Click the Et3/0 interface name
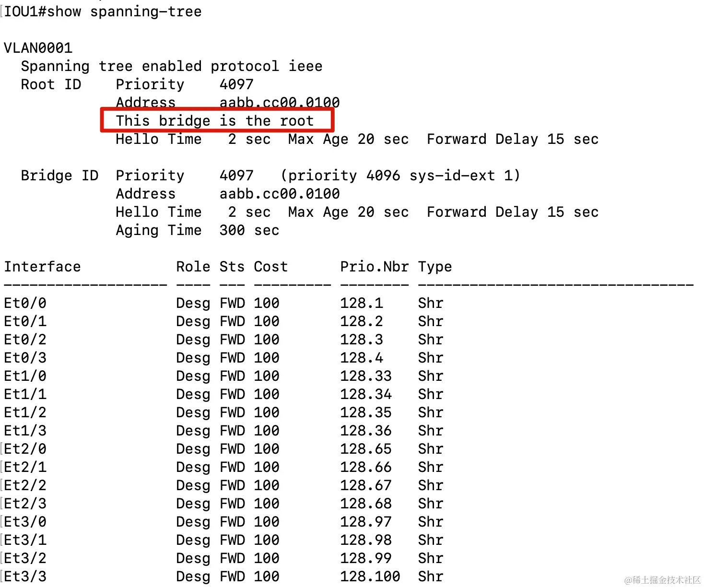 click(x=25, y=522)
